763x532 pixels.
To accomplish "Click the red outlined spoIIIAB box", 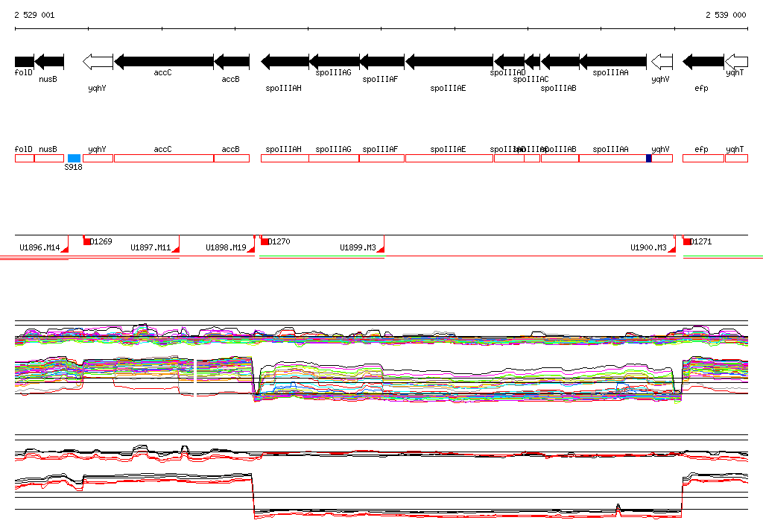I will 560,158.
